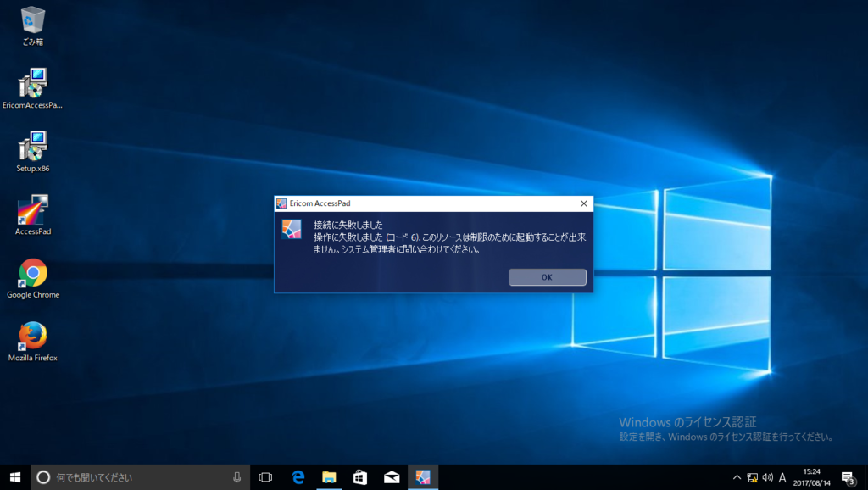
Task: Click the Cortana search box
Action: (x=140, y=477)
